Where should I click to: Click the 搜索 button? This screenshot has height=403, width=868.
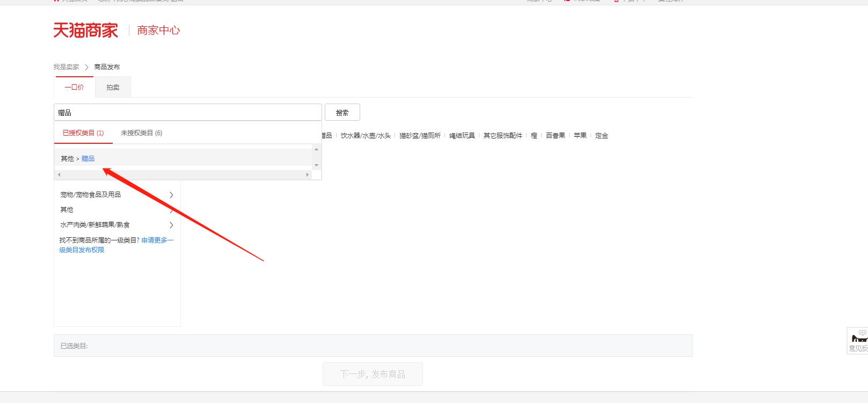click(342, 113)
